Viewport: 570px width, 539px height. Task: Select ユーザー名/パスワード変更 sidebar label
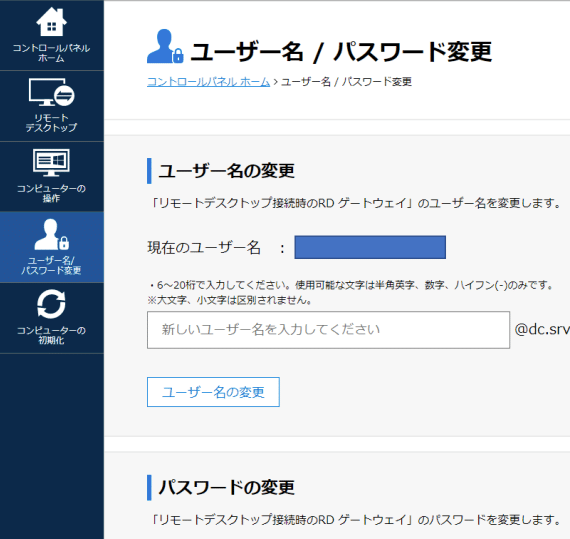(51, 265)
